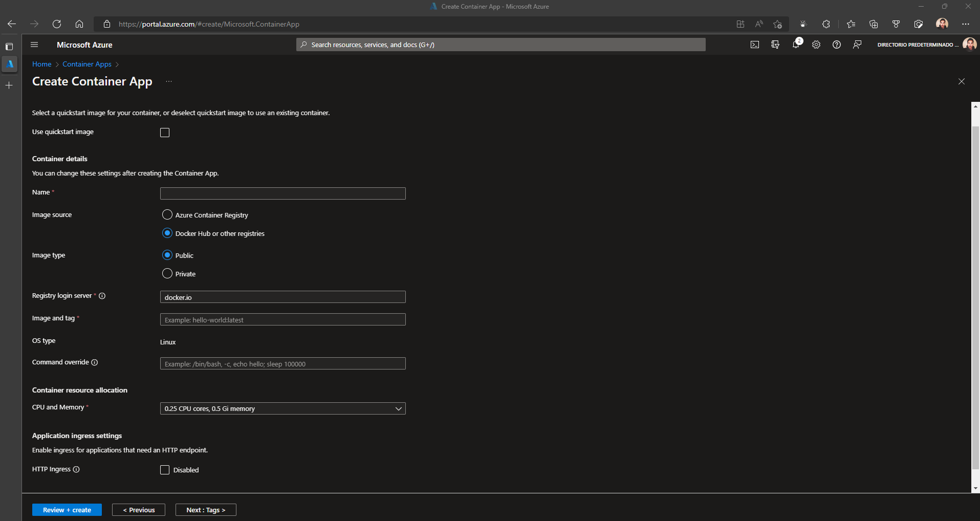Navigate to Container Apps breadcrumb
Image resolution: width=980 pixels, height=521 pixels.
pyautogui.click(x=86, y=64)
